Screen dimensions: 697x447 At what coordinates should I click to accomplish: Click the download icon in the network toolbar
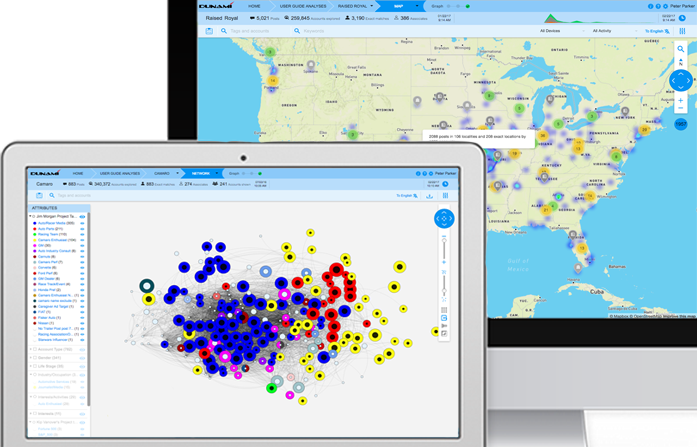(x=430, y=196)
